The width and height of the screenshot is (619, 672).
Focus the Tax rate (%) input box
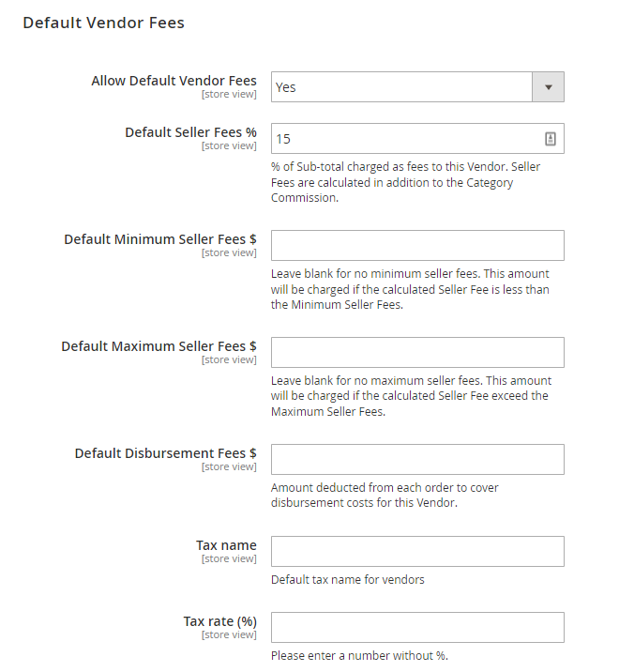(x=417, y=628)
